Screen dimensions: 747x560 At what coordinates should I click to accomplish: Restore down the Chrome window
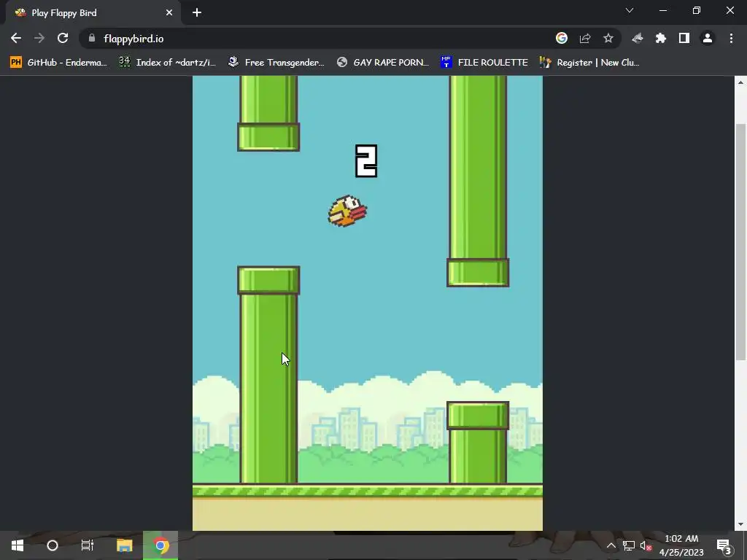(697, 10)
